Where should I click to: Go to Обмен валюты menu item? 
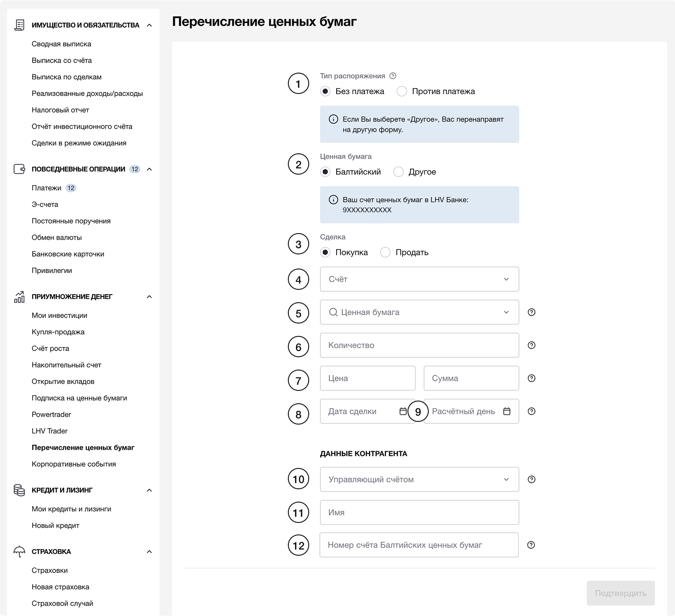[57, 238]
